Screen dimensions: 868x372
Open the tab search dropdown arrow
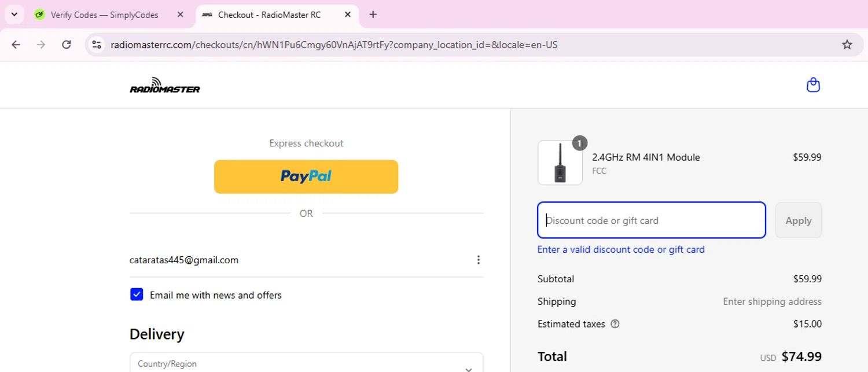point(14,14)
